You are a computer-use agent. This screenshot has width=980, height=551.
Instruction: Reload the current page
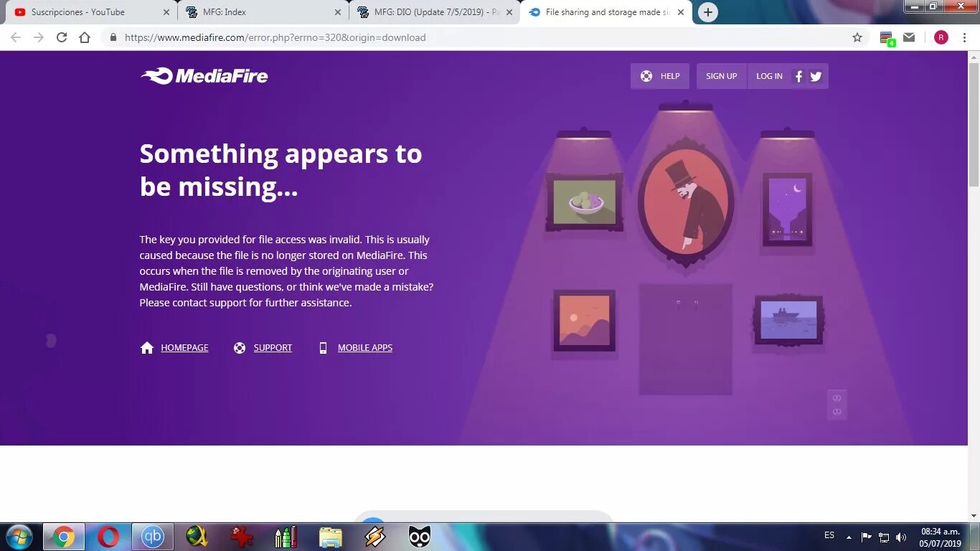62,37
